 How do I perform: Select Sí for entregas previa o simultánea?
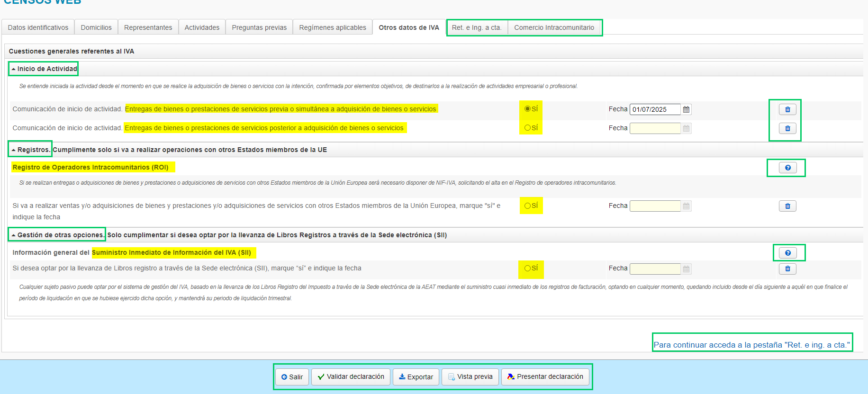527,109
